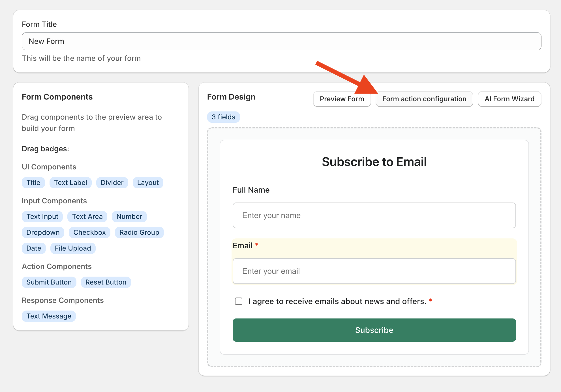561x392 pixels.
Task: Choose the File Upload badge
Action: (73, 248)
